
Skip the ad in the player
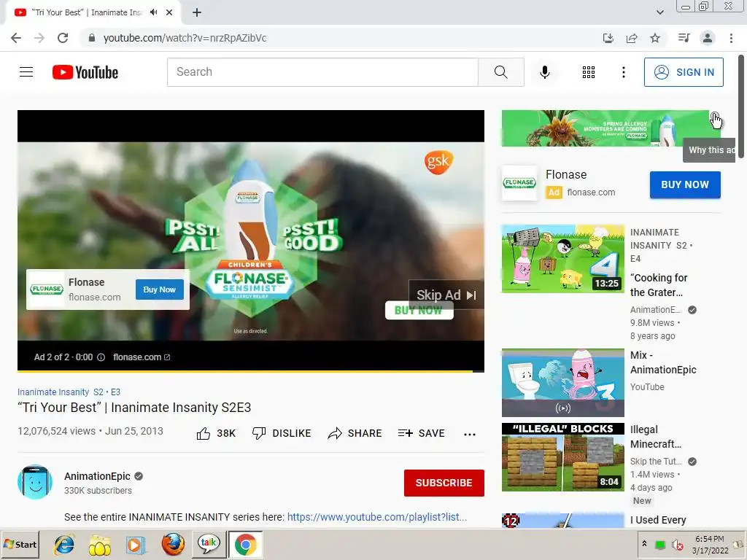pyautogui.click(x=446, y=295)
